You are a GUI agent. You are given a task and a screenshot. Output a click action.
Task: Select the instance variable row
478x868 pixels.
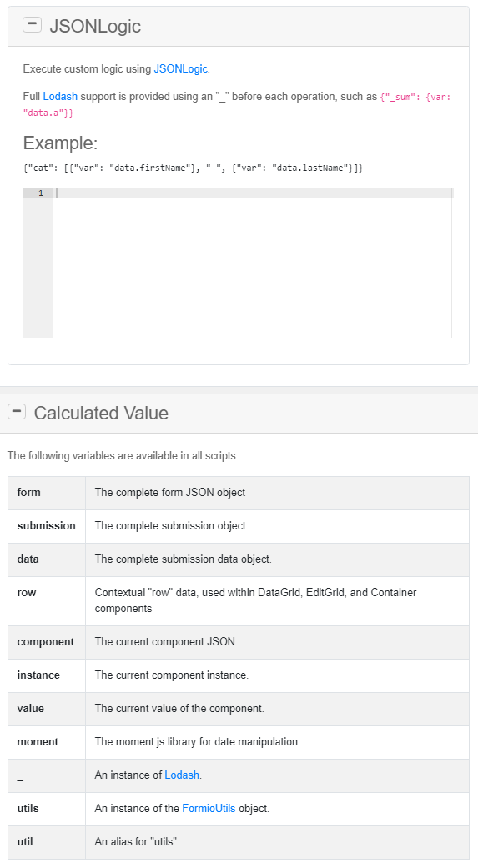(239, 675)
